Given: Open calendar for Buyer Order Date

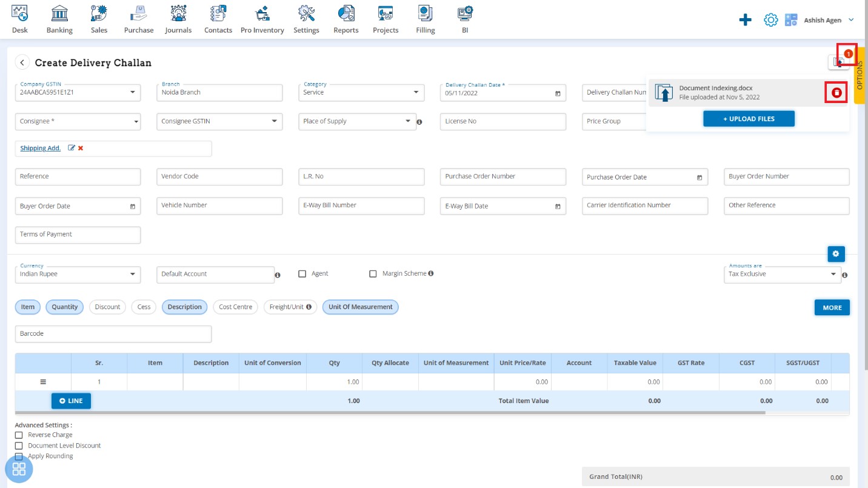Looking at the screenshot, I should pos(133,207).
